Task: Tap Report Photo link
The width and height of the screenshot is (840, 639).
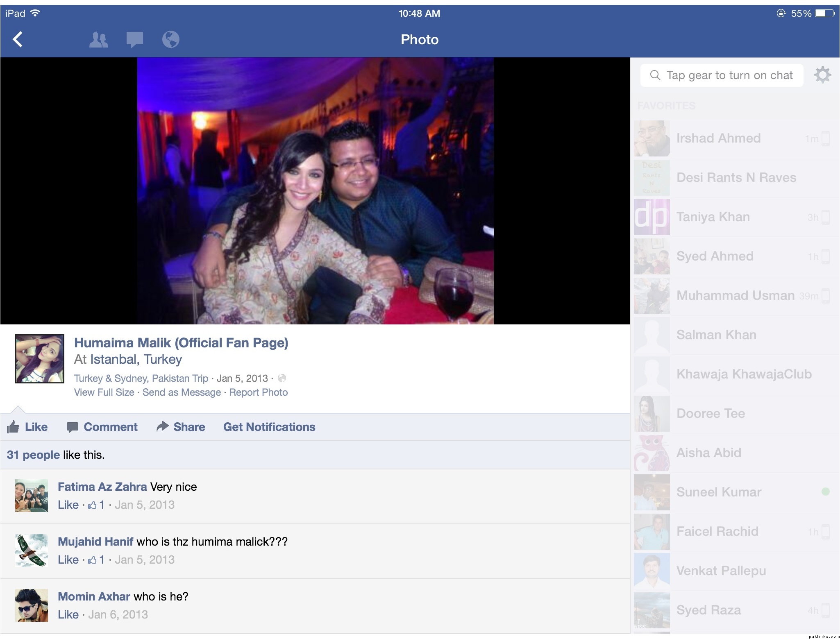Action: click(258, 392)
